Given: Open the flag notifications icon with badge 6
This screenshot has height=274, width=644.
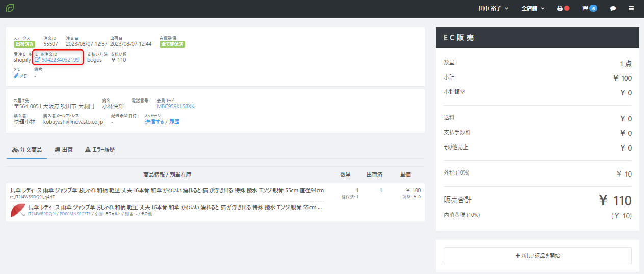Looking at the screenshot, I should (x=589, y=9).
